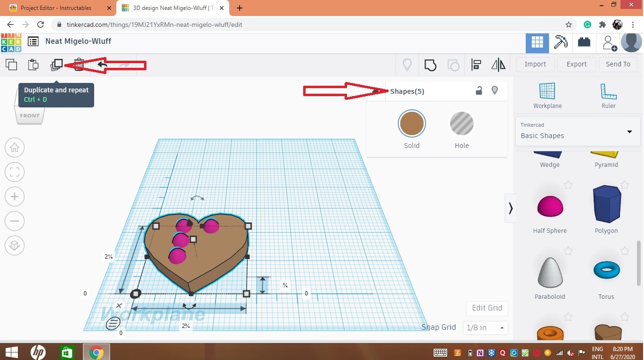Hide the selected shape with lightbulb toggle
Screen dimensions: 644x360
pyautogui.click(x=494, y=90)
